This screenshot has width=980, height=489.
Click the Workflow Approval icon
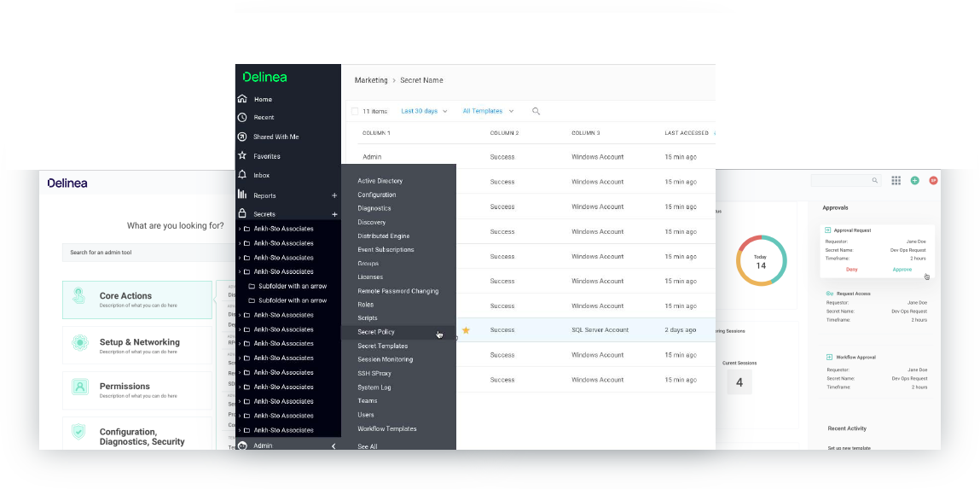(829, 357)
